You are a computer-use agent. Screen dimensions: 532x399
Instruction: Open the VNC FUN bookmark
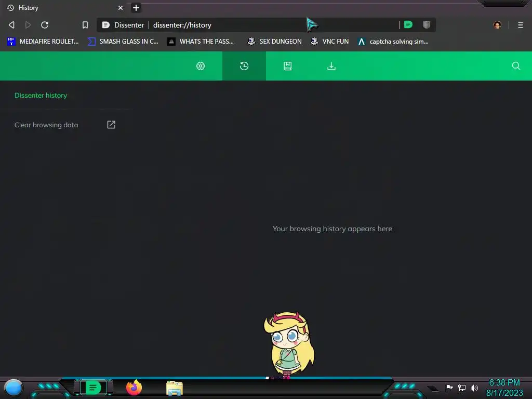tap(330, 42)
